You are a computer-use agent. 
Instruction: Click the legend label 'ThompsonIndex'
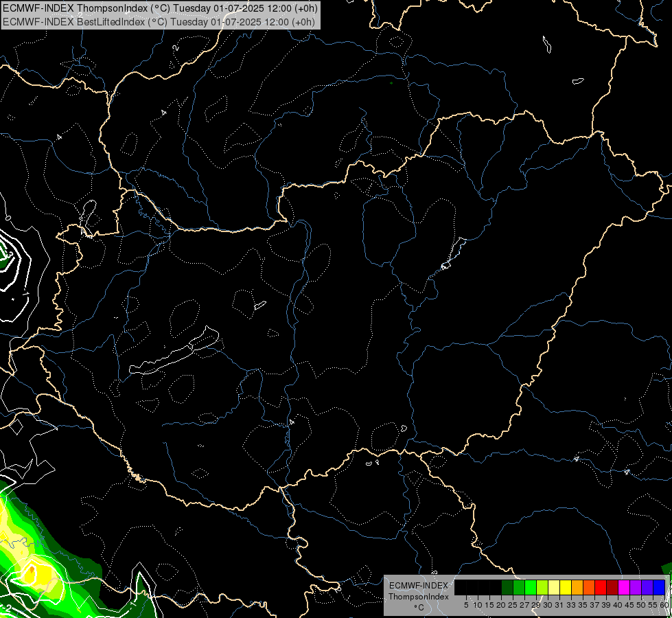(x=419, y=597)
